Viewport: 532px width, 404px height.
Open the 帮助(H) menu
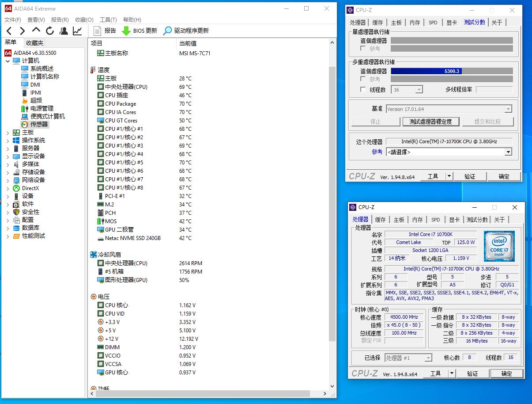[x=132, y=19]
